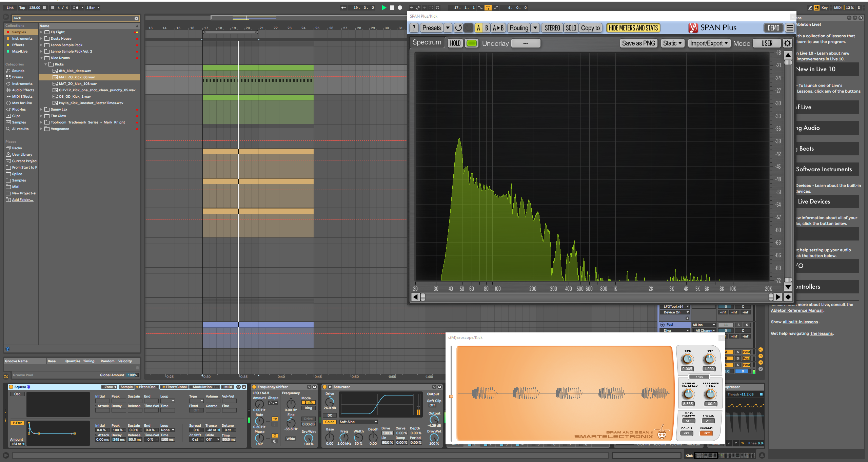Open the Import/Export dropdown
This screenshot has height=462, width=868.
pos(709,43)
